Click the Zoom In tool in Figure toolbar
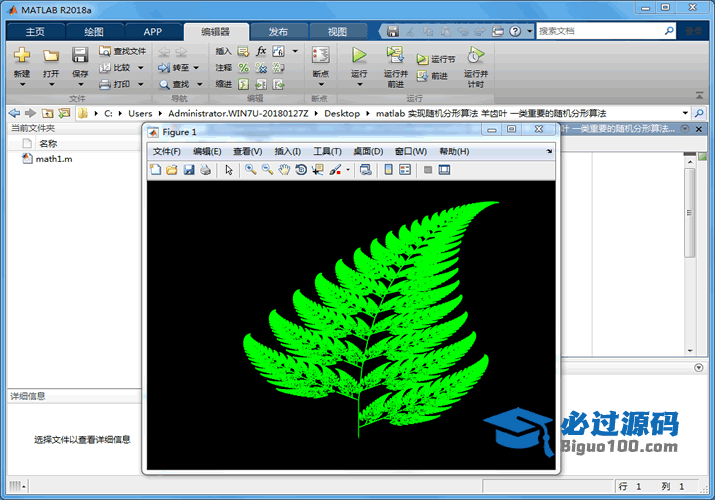Image resolution: width=715 pixels, height=500 pixels. pyautogui.click(x=251, y=170)
